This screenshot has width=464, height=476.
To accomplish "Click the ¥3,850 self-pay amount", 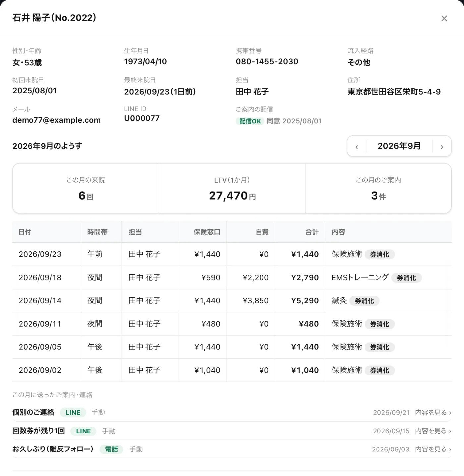I will pyautogui.click(x=256, y=301).
